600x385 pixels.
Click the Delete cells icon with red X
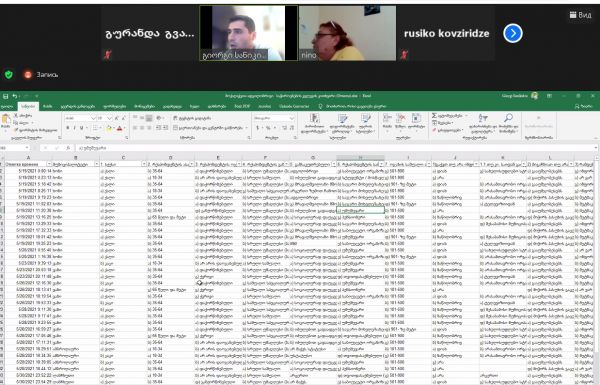(401, 118)
